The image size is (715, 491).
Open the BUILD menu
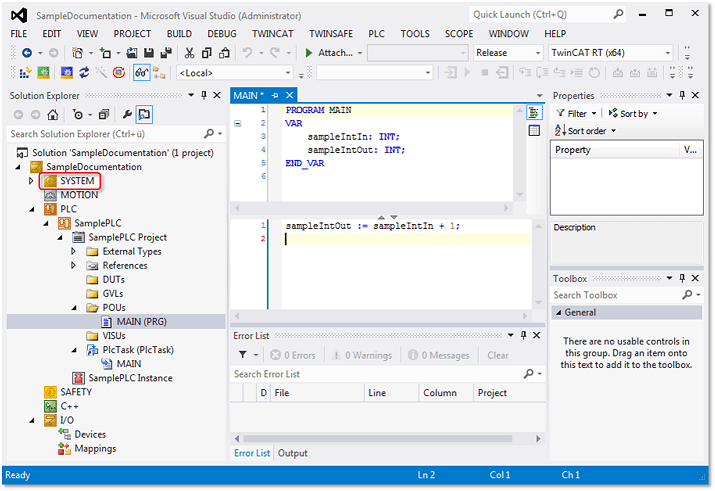point(179,34)
